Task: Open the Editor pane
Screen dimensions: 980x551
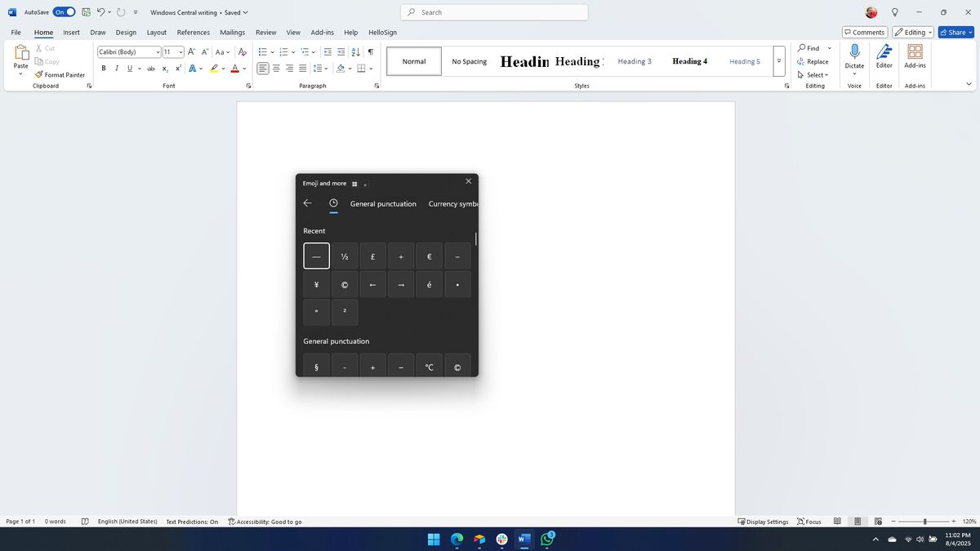Action: pos(884,56)
